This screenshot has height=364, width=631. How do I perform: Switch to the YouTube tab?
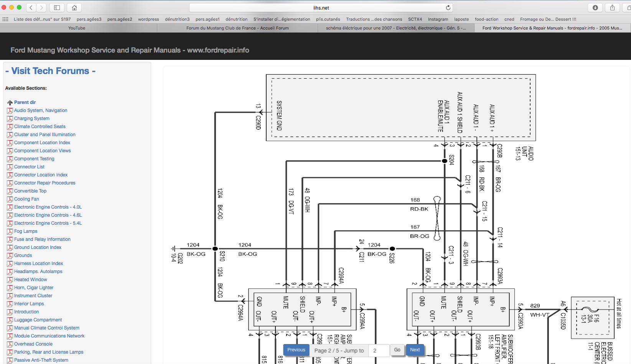[77, 28]
